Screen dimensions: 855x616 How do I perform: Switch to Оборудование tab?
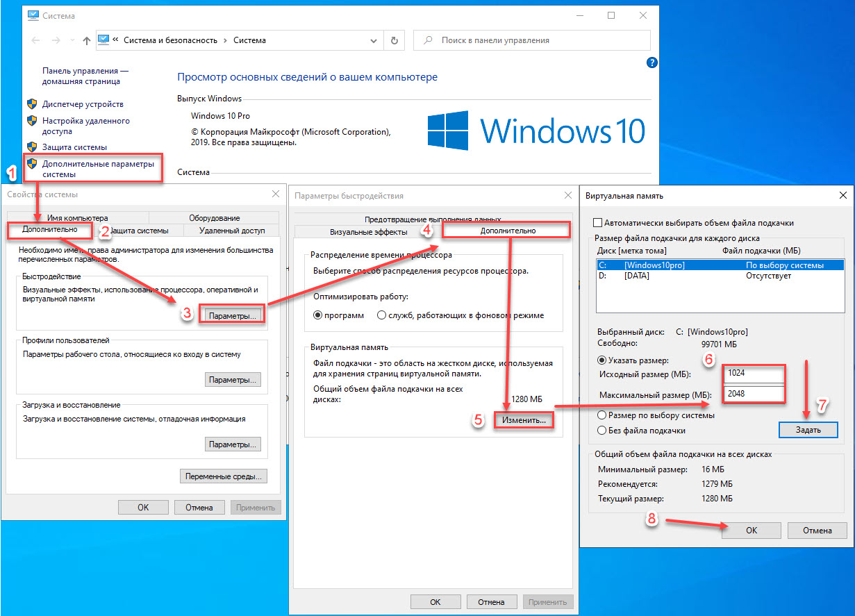215,218
